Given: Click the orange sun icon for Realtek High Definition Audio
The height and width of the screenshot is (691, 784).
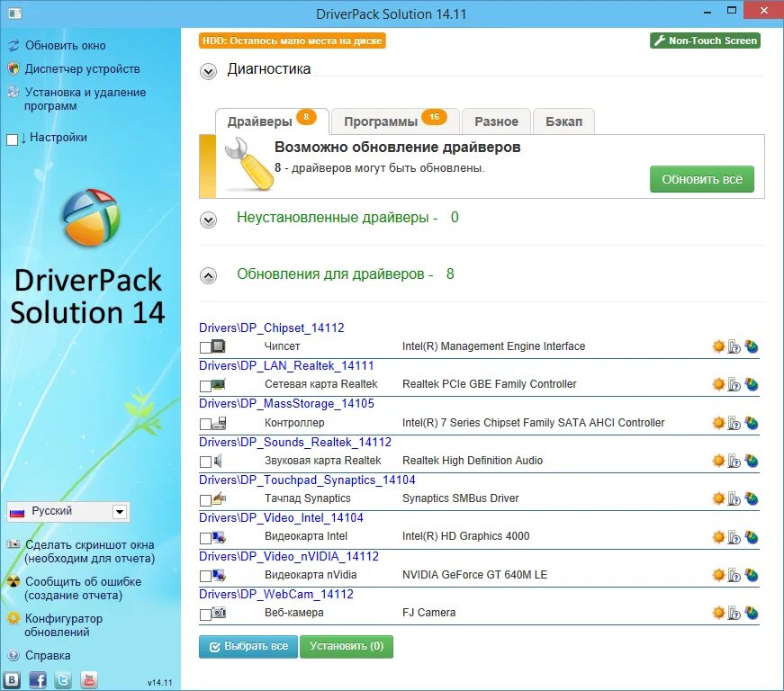Looking at the screenshot, I should (718, 460).
